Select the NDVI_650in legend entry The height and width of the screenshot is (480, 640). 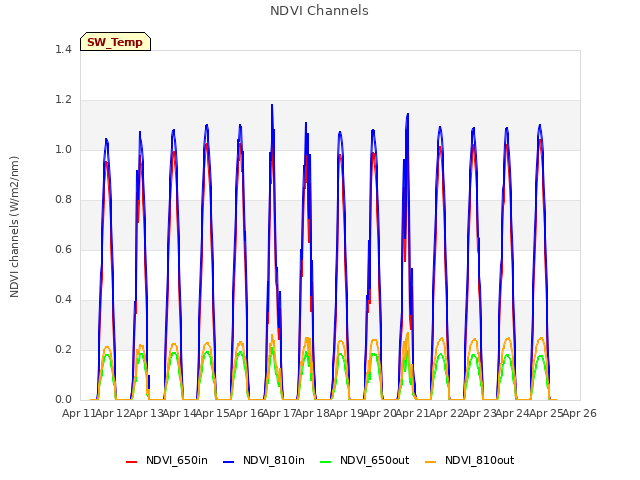click(167, 461)
